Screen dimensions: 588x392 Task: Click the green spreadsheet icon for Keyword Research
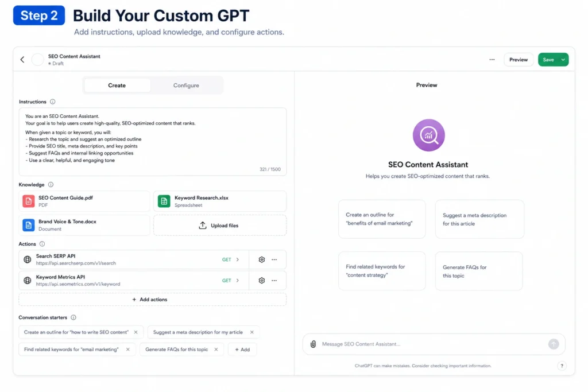[x=164, y=201]
